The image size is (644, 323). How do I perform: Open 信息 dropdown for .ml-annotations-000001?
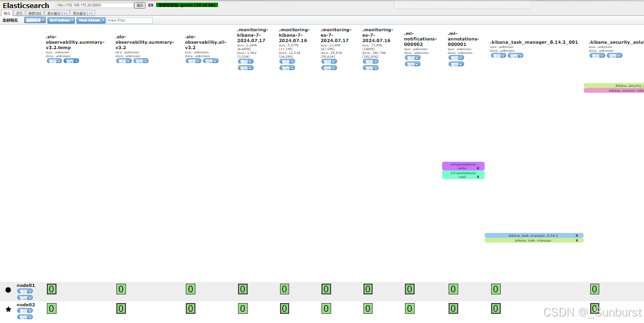coord(456,58)
